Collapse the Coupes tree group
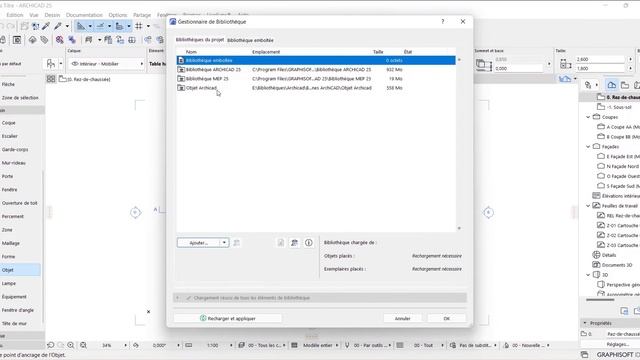This screenshot has height=360, width=640. click(588, 117)
